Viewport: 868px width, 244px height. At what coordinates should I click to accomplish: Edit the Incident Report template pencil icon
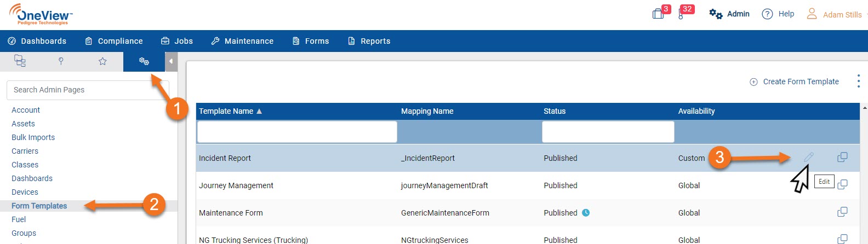tap(808, 158)
